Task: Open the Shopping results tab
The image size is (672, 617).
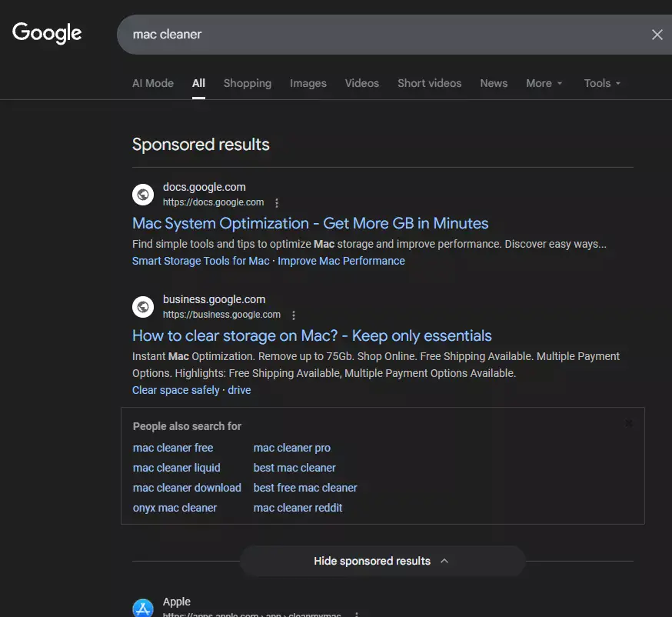Action: (x=247, y=83)
